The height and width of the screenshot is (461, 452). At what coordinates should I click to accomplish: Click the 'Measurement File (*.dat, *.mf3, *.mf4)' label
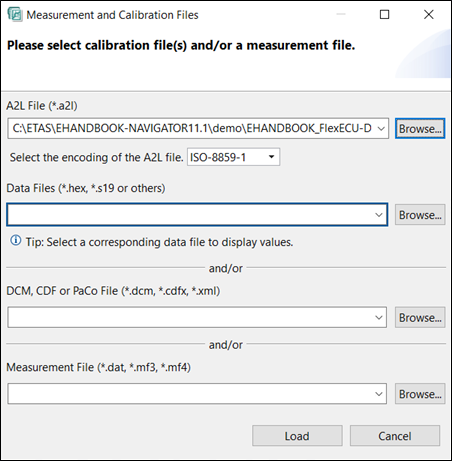tap(99, 367)
